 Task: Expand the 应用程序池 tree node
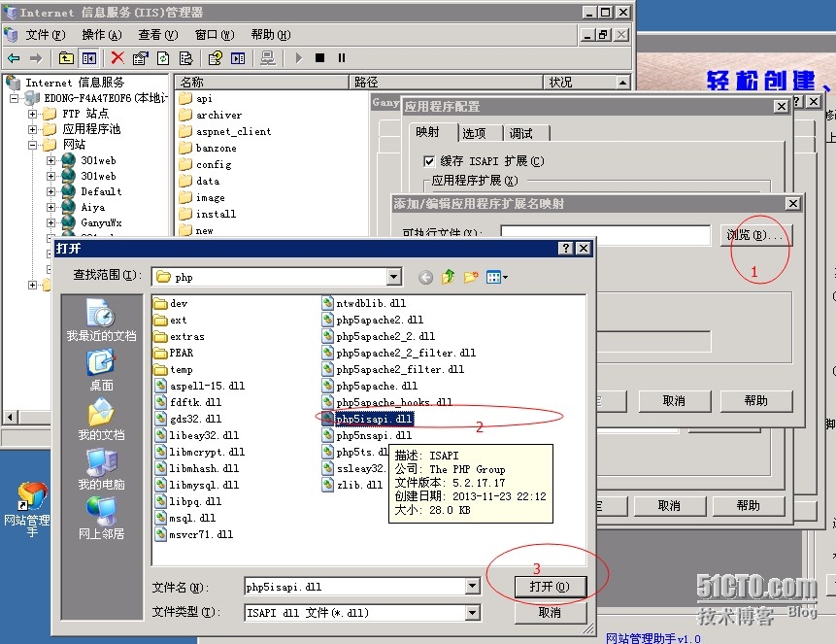[x=32, y=129]
